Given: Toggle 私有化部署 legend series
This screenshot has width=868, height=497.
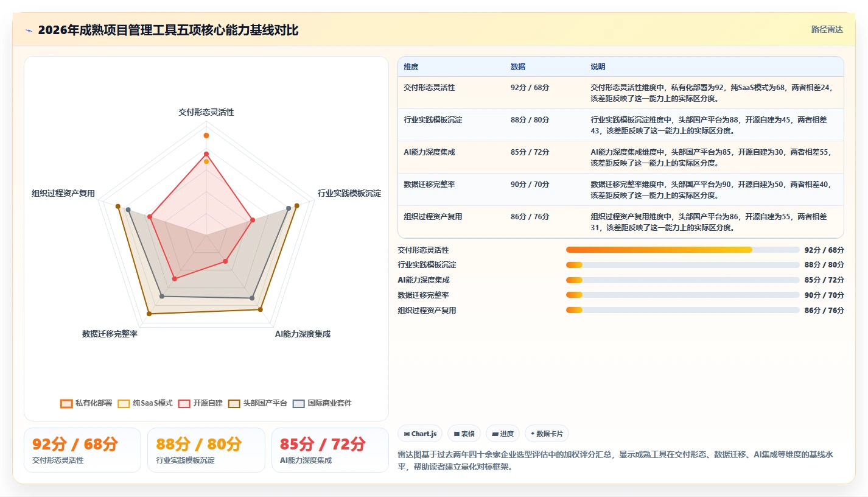Looking at the screenshot, I should click(x=86, y=403).
